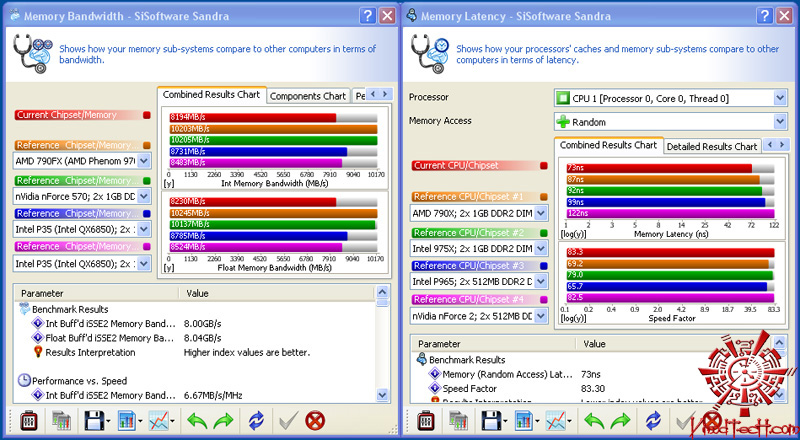The image size is (800, 440).
Task: Click Value column header in Memory Bandwidth
Action: point(277,294)
